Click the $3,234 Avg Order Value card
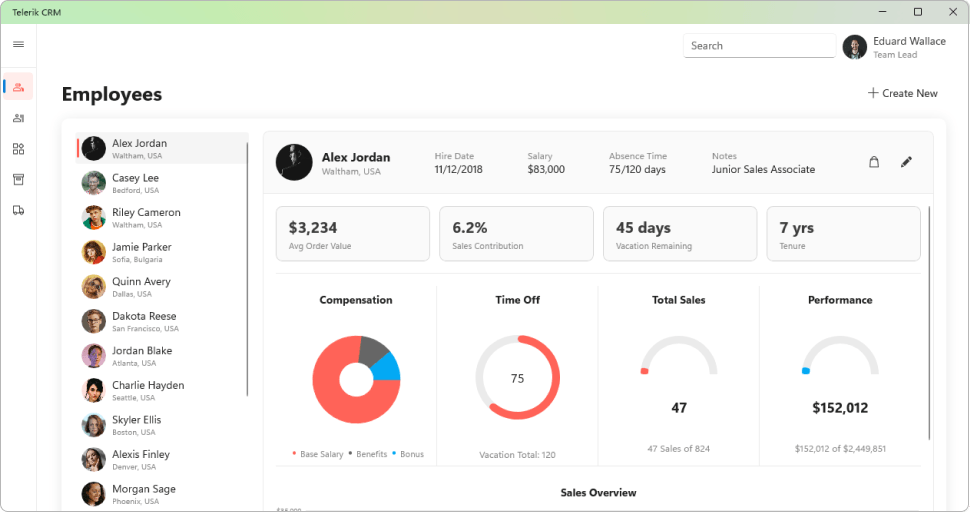This screenshot has width=970, height=512. tap(353, 234)
